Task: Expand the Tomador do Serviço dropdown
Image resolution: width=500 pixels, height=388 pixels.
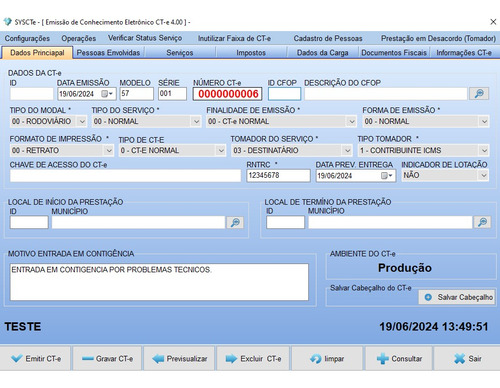Action: 347,150
